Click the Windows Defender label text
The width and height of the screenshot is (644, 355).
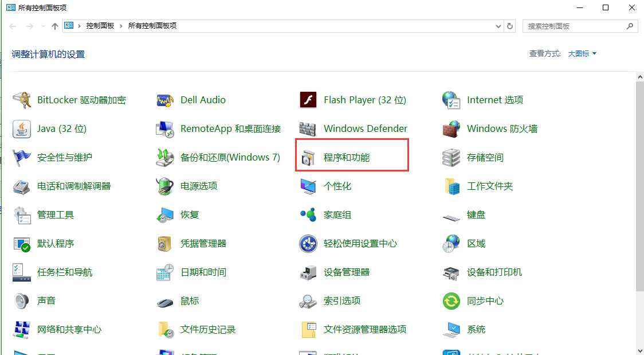point(366,128)
